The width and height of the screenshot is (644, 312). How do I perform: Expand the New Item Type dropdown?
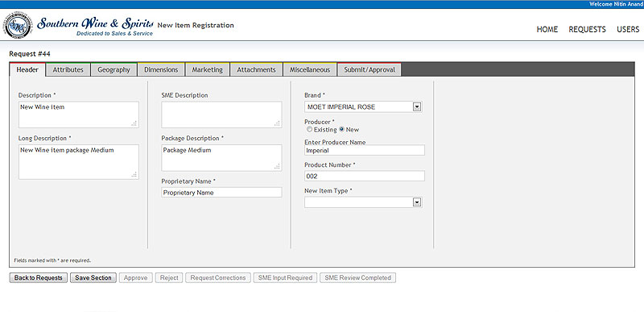click(x=363, y=202)
